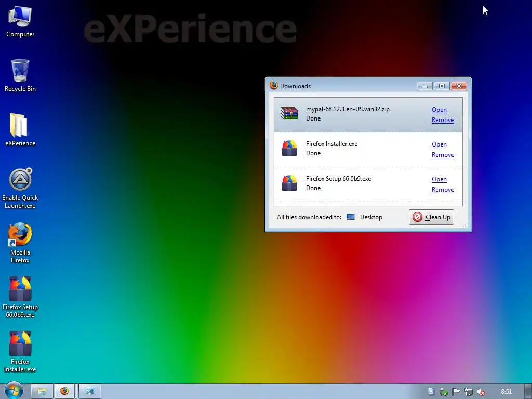Open Action Center flag tray icon
This screenshot has width=532, height=399.
click(x=456, y=392)
